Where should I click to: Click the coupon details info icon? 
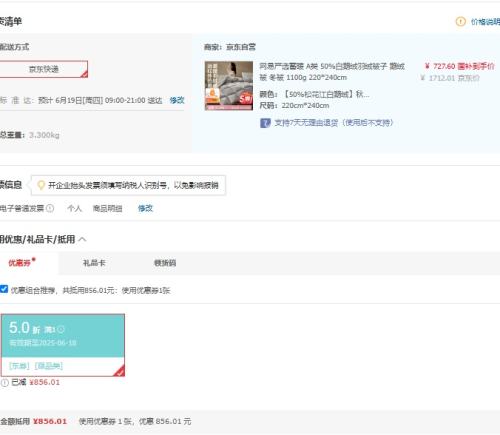61,330
